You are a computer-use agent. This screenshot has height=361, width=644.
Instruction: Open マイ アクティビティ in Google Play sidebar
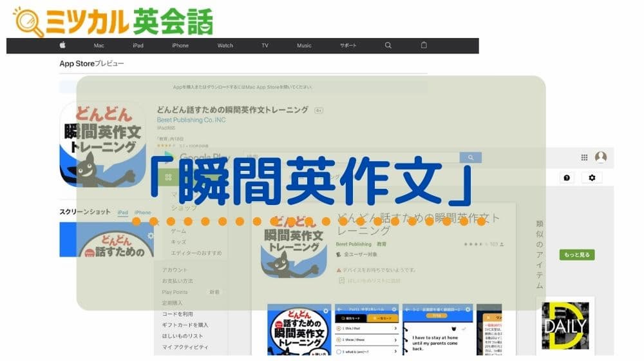click(185, 347)
